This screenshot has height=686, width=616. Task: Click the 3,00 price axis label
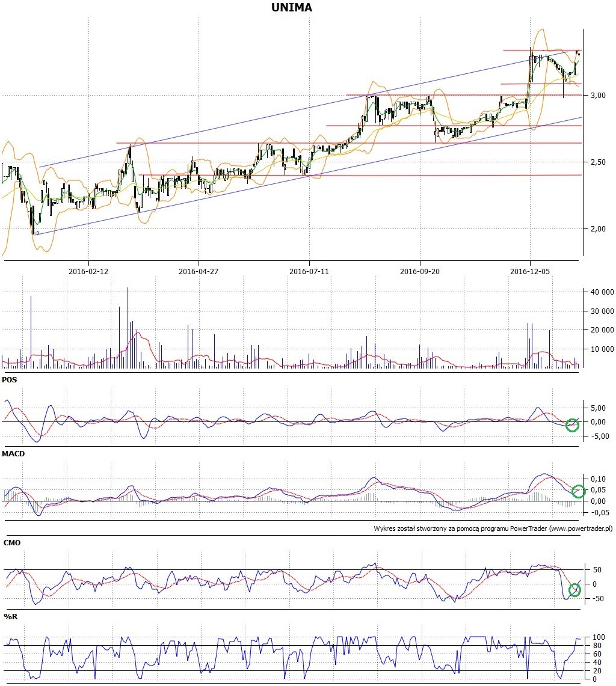598,96
